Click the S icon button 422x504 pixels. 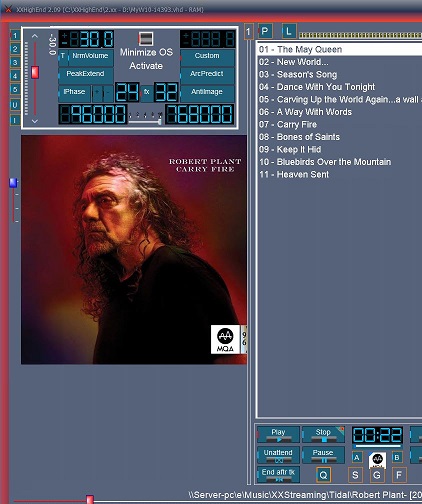[355, 475]
